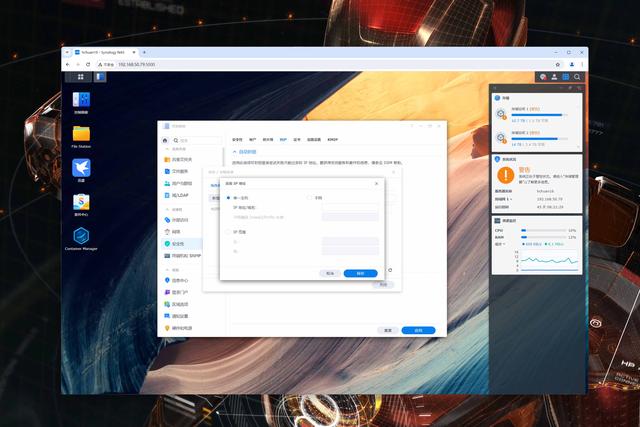
Task: Select 网络 in Control Panel sidebar
Action: click(x=173, y=231)
